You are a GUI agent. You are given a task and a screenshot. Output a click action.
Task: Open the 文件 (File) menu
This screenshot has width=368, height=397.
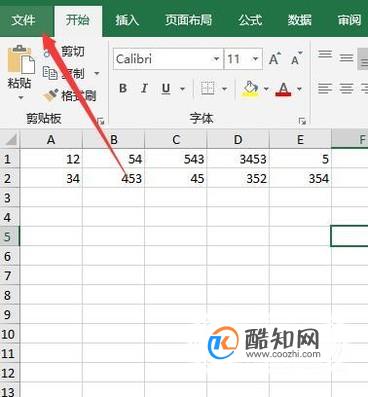(23, 20)
